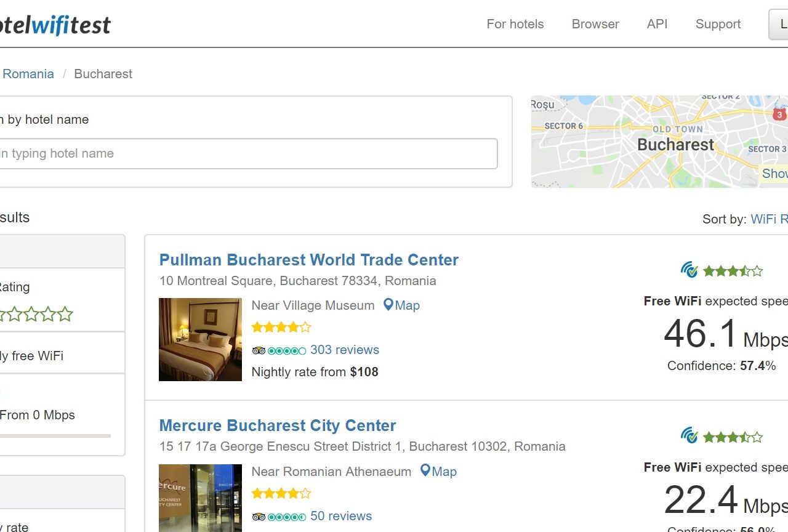Click the WiFi checkmark badge for Mercure
The image size is (788, 532).
[x=689, y=436]
